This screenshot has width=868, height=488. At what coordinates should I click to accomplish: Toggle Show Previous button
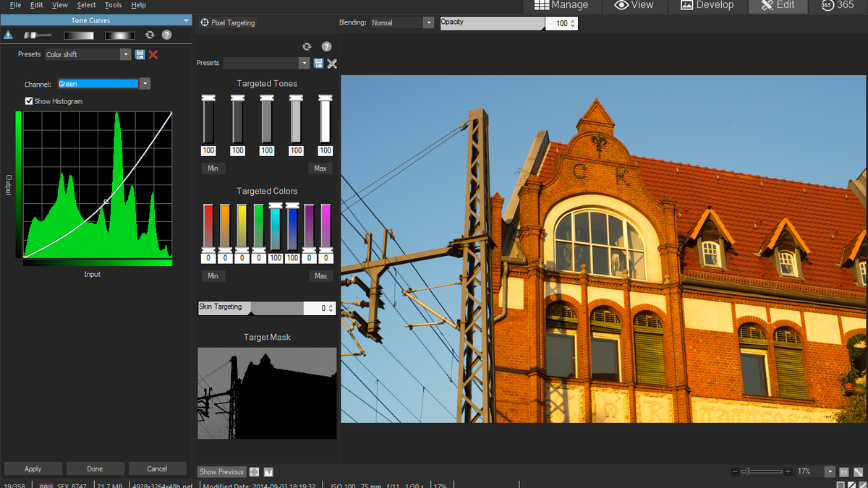click(221, 471)
